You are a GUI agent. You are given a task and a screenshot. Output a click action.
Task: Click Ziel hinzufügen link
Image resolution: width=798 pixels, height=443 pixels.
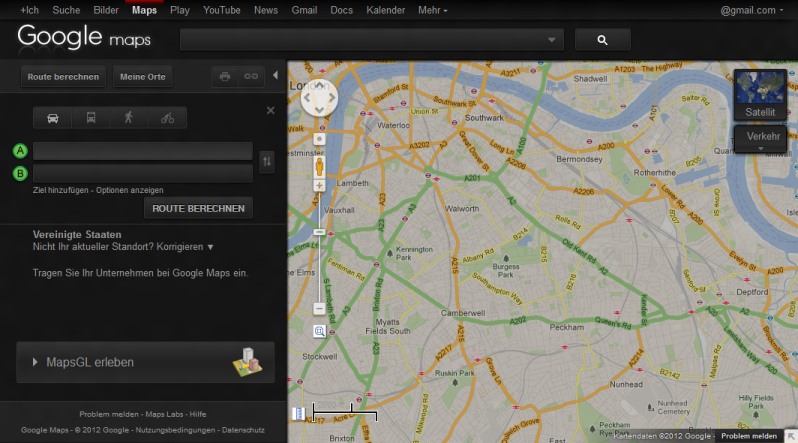61,190
